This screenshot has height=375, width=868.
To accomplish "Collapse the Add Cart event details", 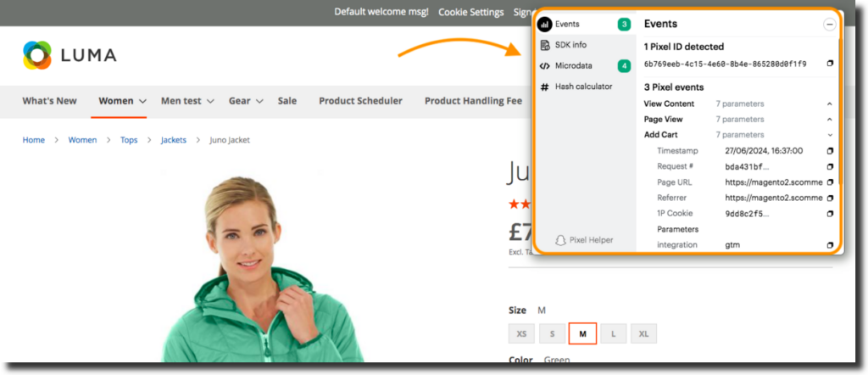I will point(829,135).
